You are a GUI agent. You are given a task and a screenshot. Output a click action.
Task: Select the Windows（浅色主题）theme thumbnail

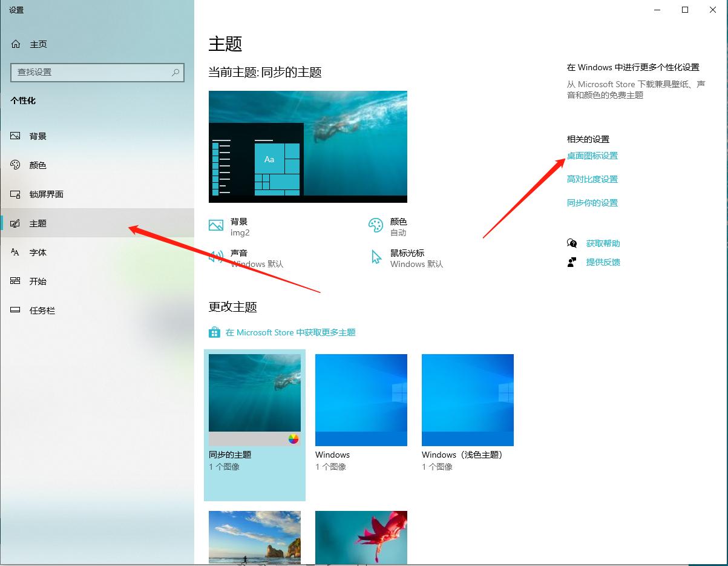pyautogui.click(x=467, y=400)
